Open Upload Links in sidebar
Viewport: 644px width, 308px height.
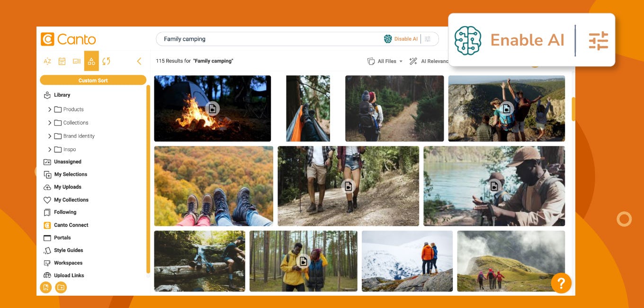coord(63,275)
